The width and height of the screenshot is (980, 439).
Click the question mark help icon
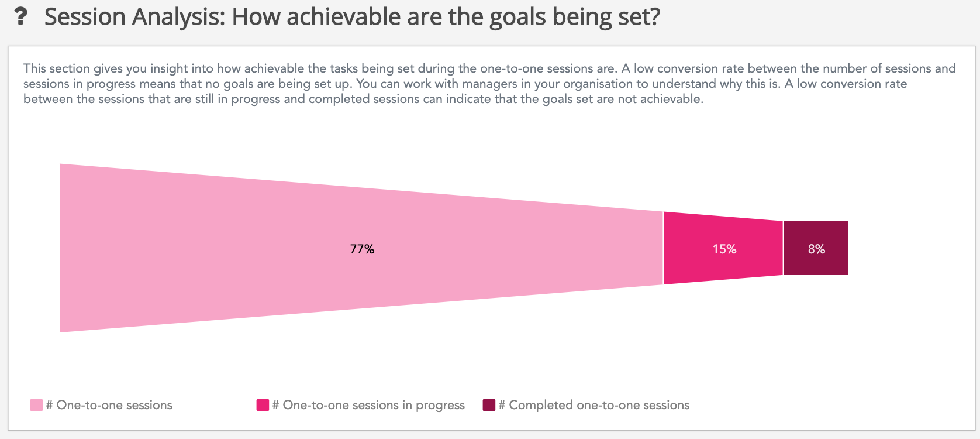tap(21, 16)
